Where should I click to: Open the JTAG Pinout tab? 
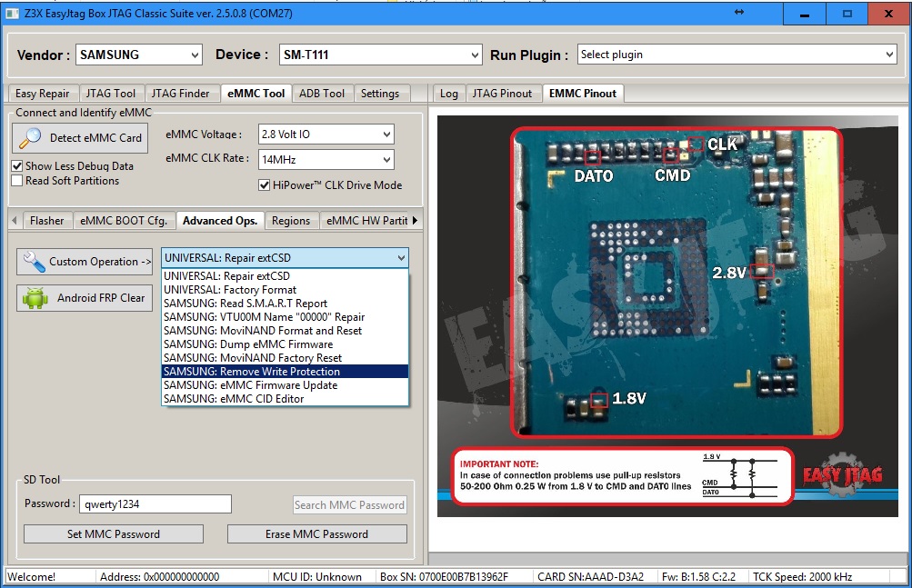[502, 94]
